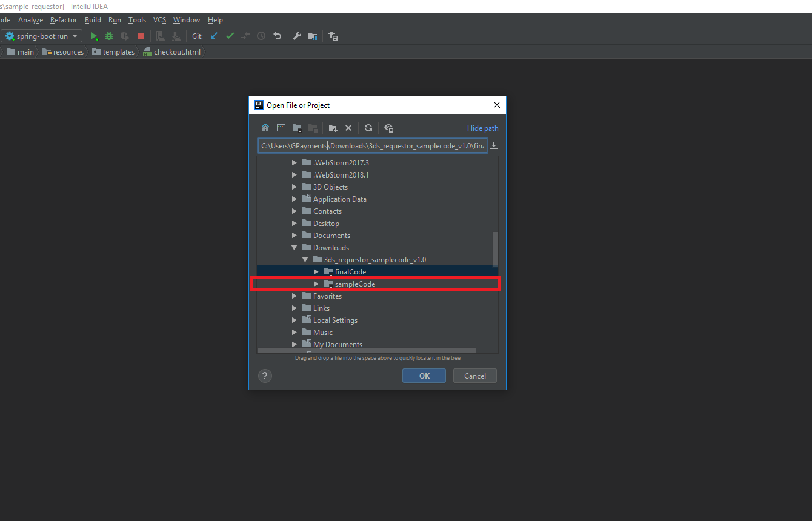Open the Tools menu
Viewport: 812px width, 521px height.
point(137,20)
